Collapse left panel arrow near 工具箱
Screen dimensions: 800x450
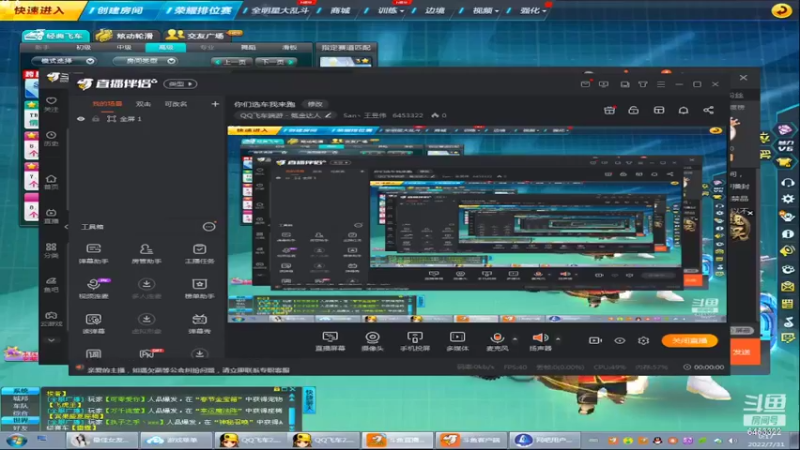pos(66,227)
